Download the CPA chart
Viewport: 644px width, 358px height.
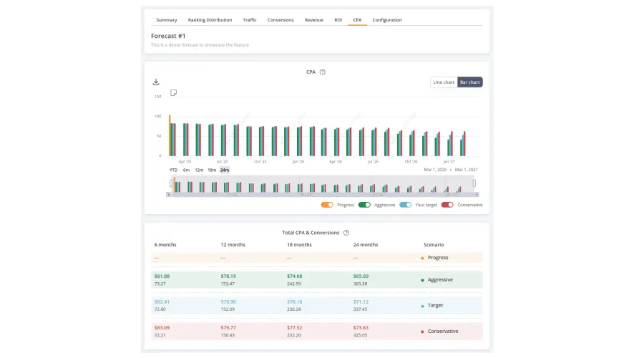156,82
